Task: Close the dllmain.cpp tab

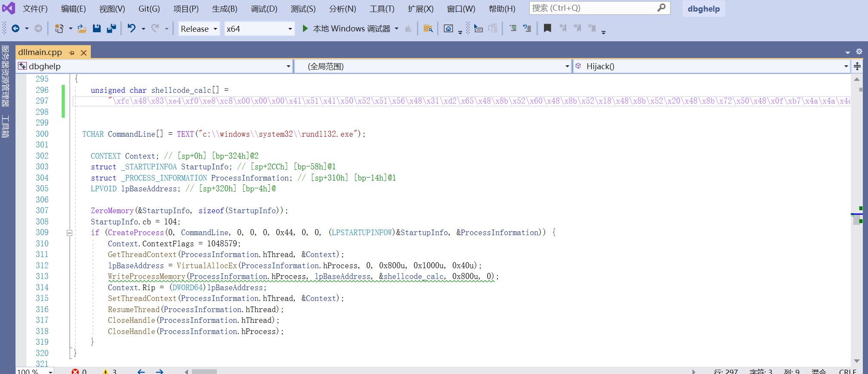Action: click(x=84, y=52)
